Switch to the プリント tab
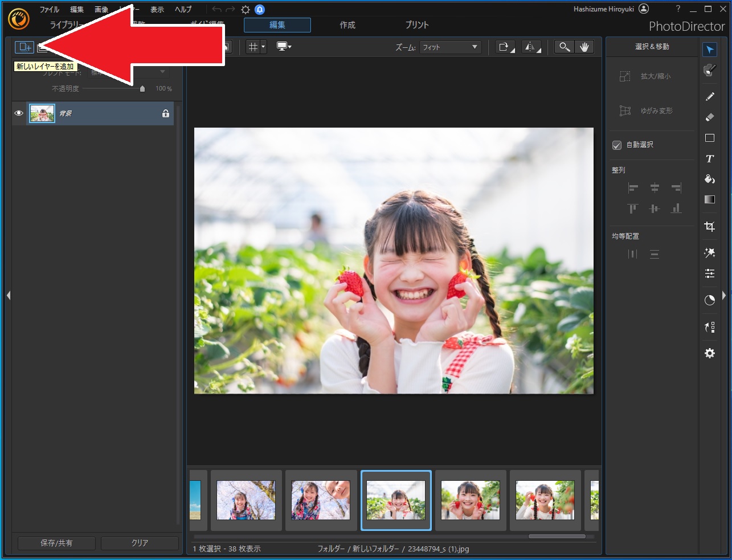 (417, 25)
